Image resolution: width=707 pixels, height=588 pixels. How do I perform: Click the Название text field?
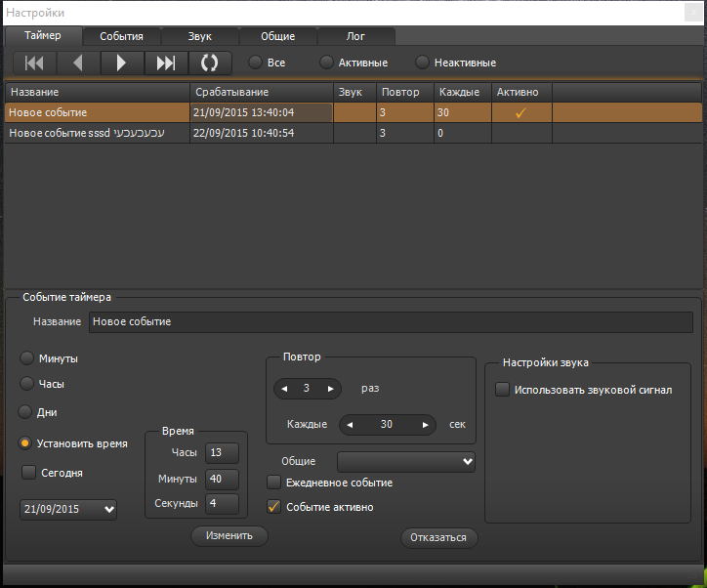[391, 321]
